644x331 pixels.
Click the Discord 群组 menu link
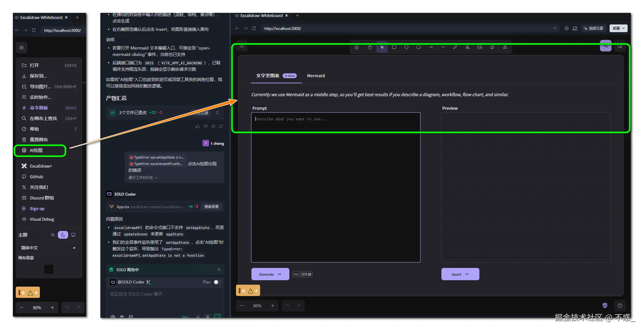(49, 198)
